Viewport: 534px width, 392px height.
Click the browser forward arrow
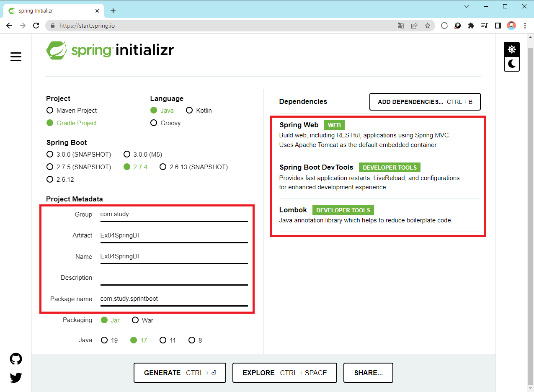[x=23, y=26]
